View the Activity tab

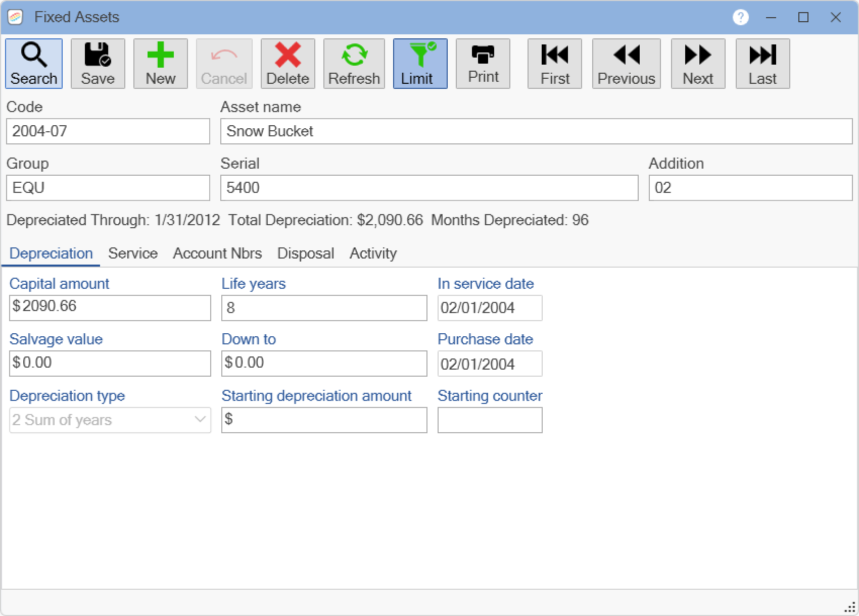click(373, 253)
